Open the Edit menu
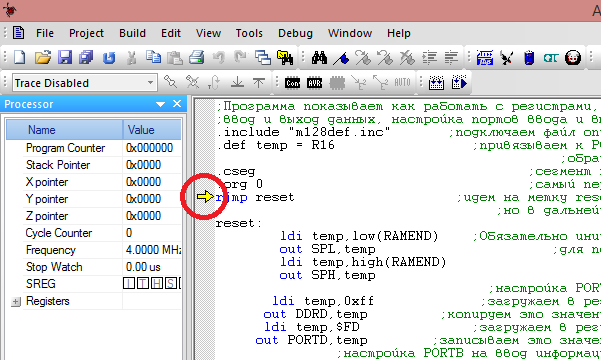The width and height of the screenshot is (601, 360). (x=171, y=33)
